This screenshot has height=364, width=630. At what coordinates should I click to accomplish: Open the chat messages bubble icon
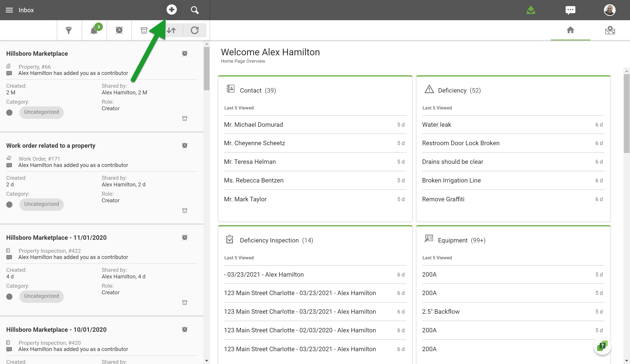tap(570, 10)
